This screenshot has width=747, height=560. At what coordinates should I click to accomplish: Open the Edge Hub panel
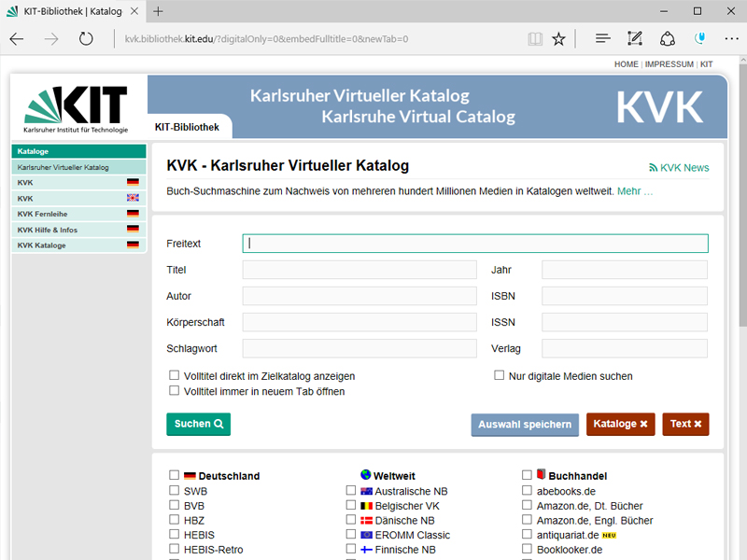(602, 38)
